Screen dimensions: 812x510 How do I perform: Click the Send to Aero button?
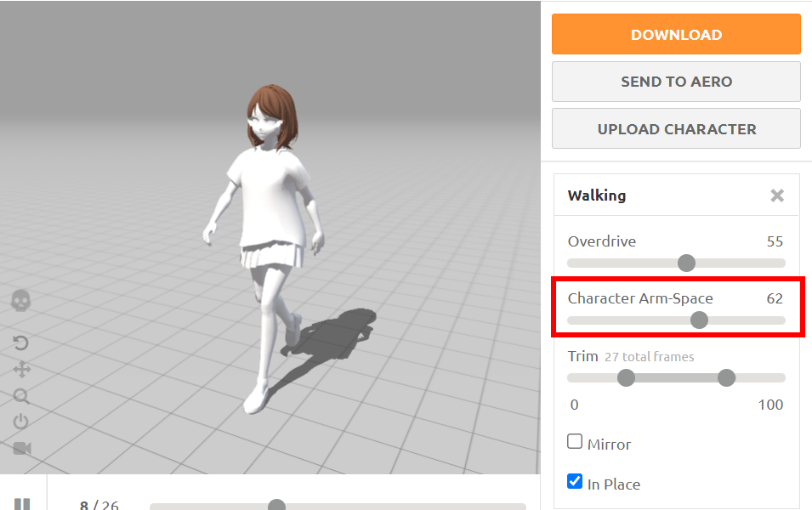676,82
